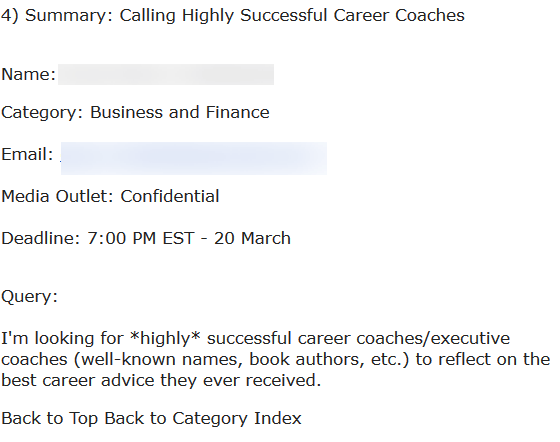This screenshot has height=442, width=560.
Task: Click the Back to Top link
Action: 49,418
